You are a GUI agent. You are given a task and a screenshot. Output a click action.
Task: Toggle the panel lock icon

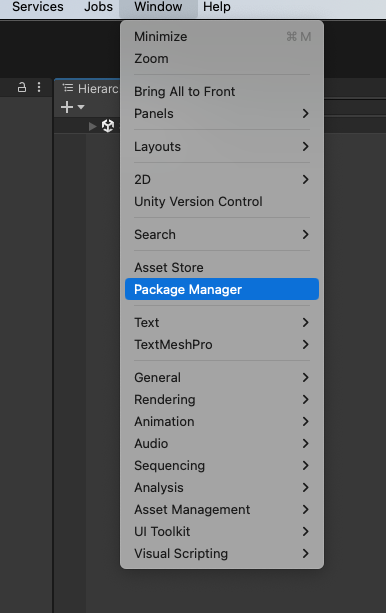(x=22, y=87)
